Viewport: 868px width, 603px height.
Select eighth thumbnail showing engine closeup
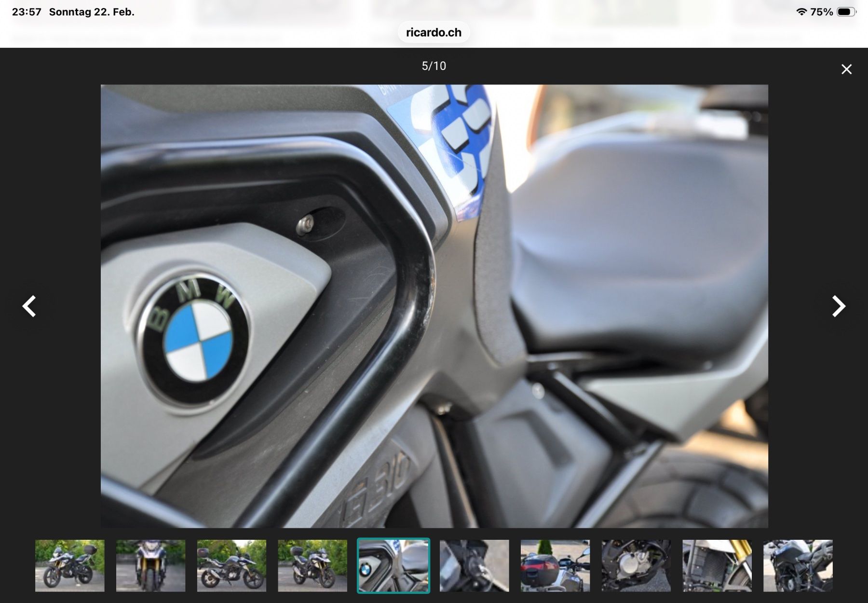(x=636, y=565)
